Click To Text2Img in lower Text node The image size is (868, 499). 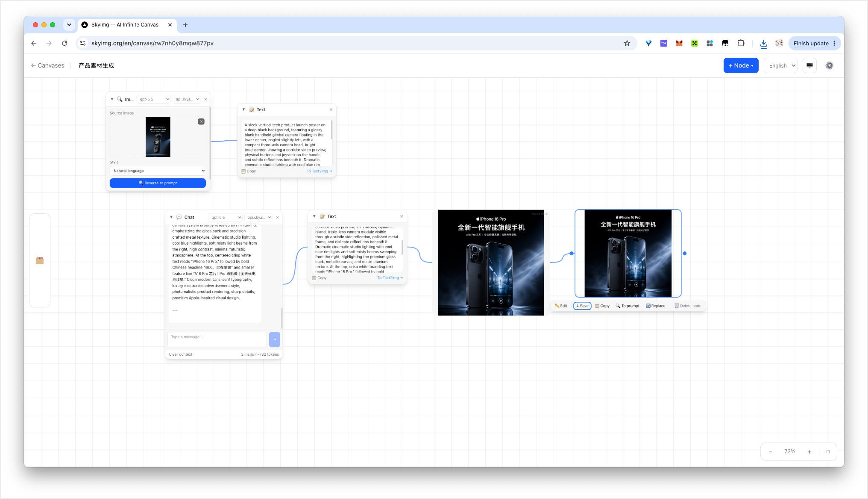click(x=390, y=278)
